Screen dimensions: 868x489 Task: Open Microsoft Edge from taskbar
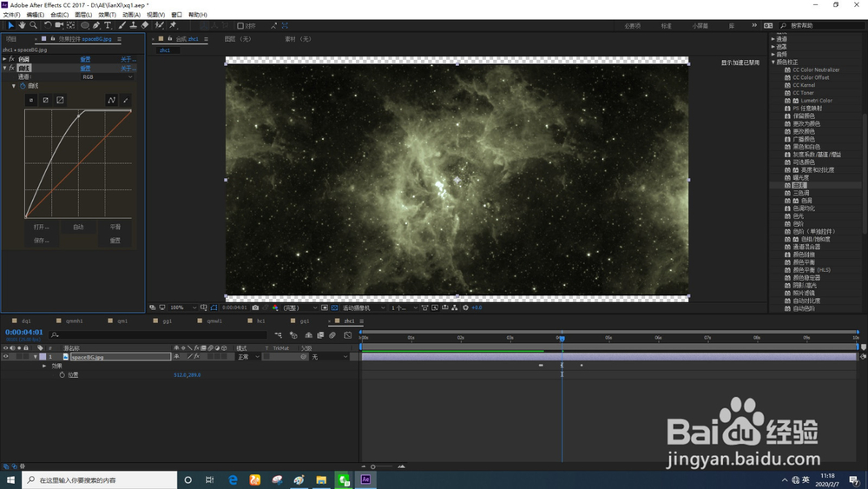[233, 479]
